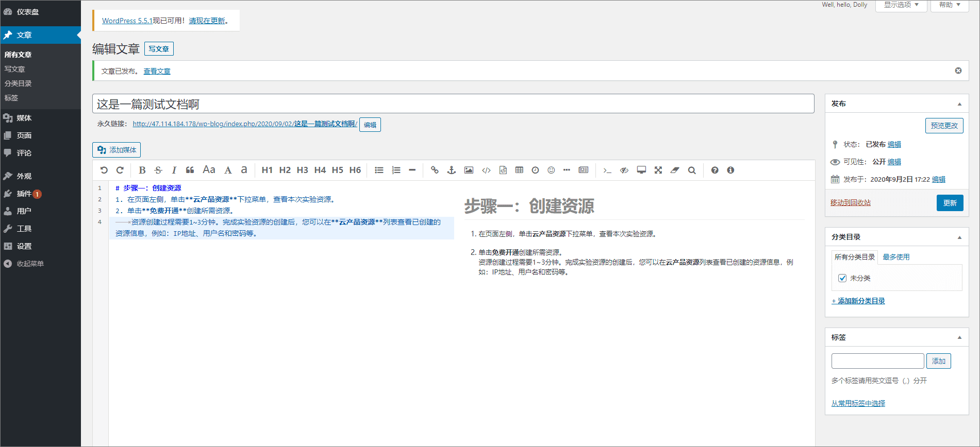Dismiss the 文章已发布 notice
This screenshot has width=980, height=447.
point(958,71)
